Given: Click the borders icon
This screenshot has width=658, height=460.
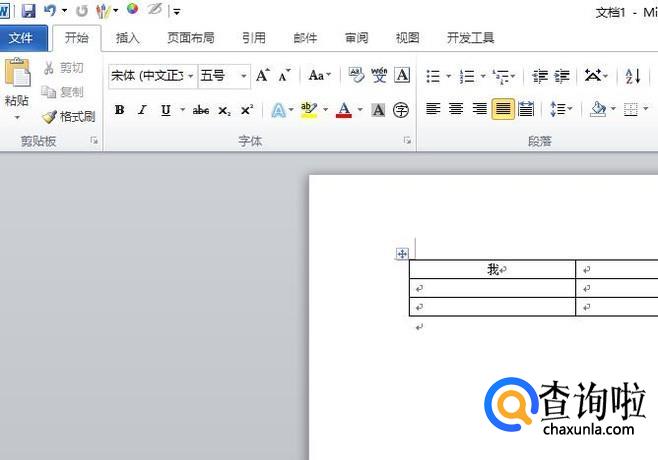Looking at the screenshot, I should pos(631,110).
